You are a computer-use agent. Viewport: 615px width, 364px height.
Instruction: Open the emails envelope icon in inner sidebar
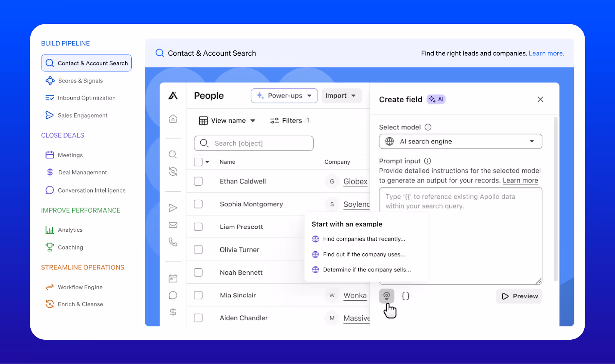173,225
